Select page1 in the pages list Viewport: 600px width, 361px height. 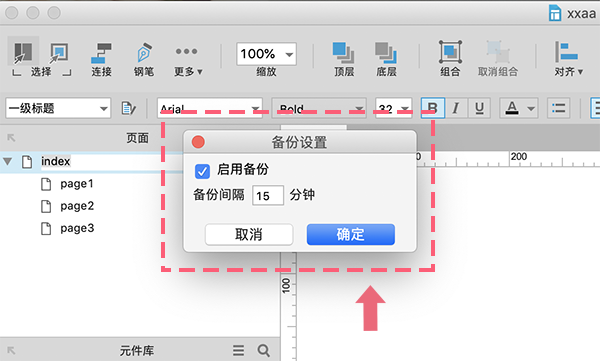click(77, 184)
